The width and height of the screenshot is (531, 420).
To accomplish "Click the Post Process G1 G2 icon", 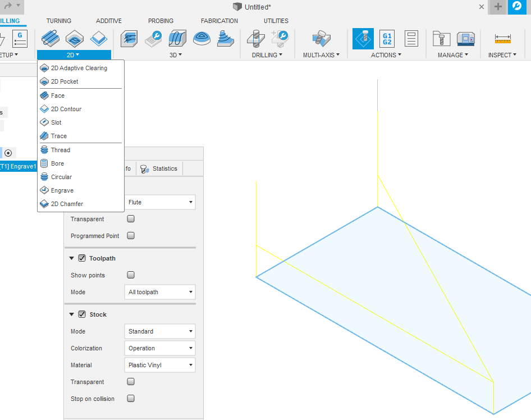I will click(x=387, y=39).
